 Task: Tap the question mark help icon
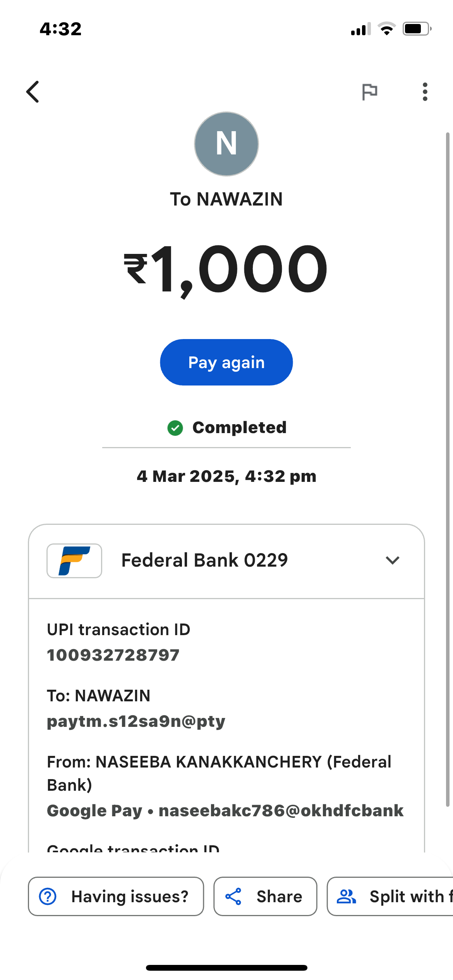(x=48, y=896)
